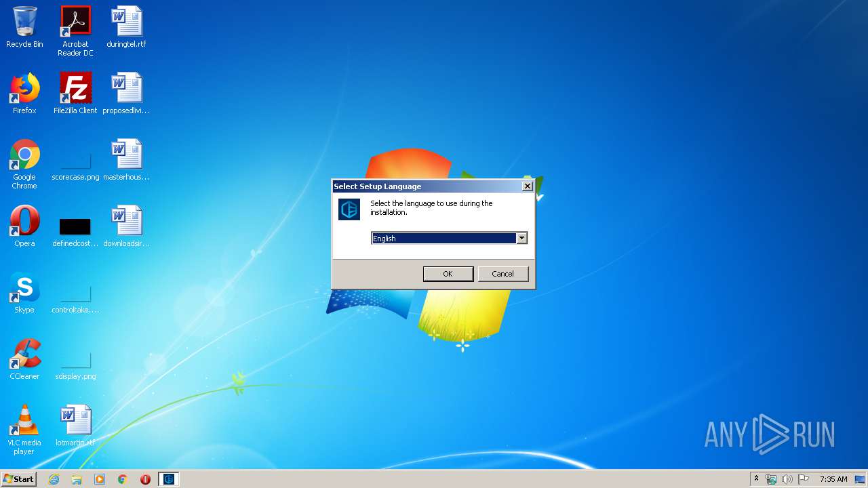868x488 pixels.
Task: Open Windows Media Player on taskbar
Action: (100, 479)
